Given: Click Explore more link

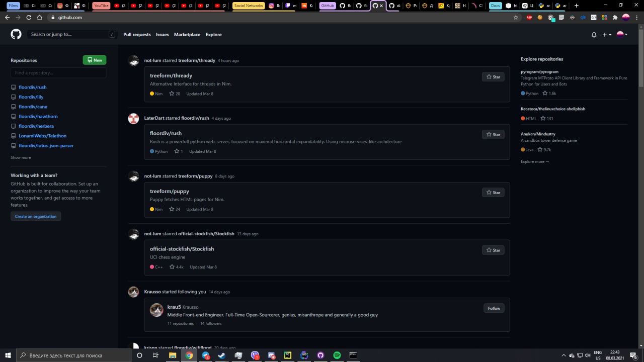Looking at the screenshot, I should 535,161.
